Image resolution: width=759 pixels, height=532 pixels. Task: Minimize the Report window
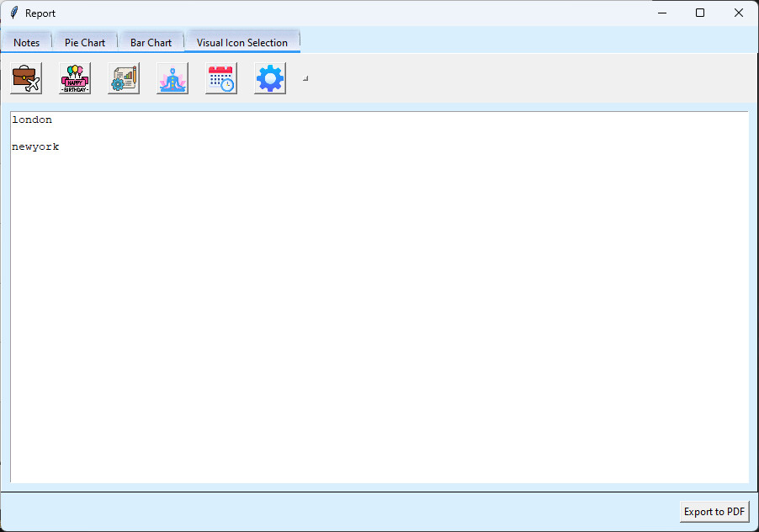coord(661,13)
